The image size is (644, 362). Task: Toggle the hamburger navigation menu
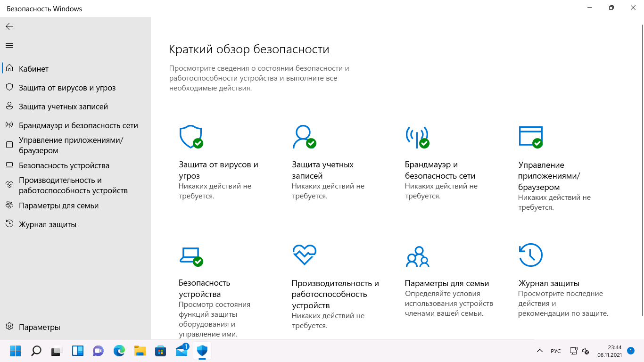[9, 46]
